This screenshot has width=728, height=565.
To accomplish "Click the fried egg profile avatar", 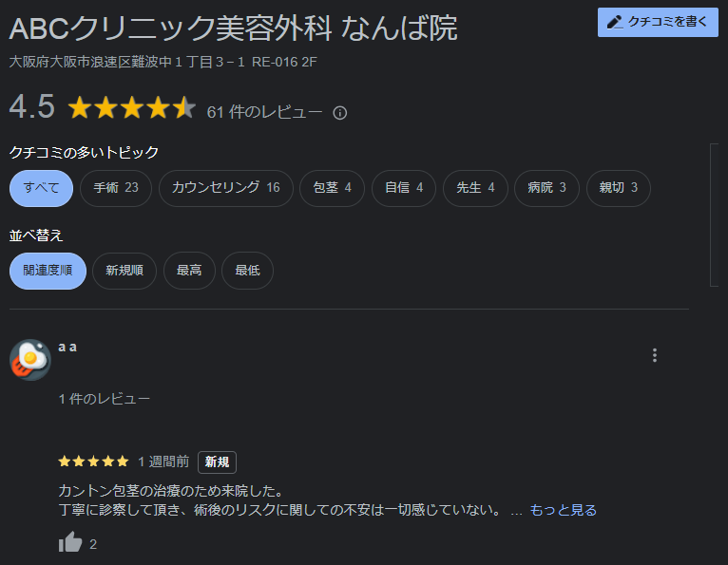I will tap(30, 360).
